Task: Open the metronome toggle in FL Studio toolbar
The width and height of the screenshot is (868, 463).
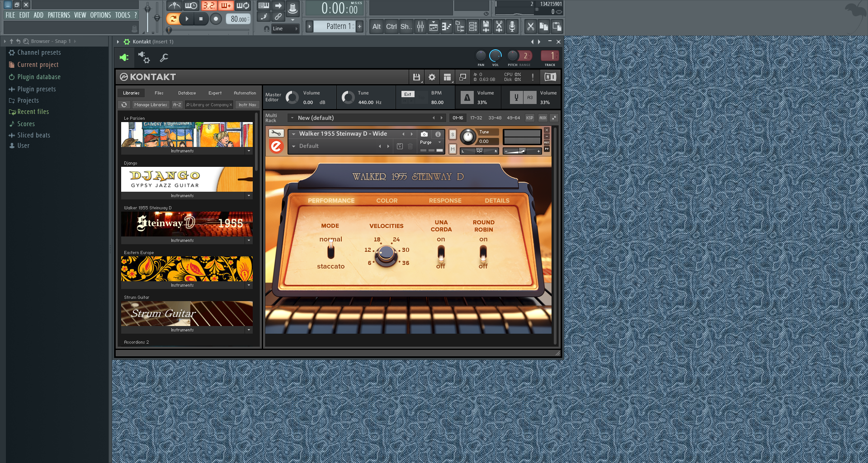Action: pyautogui.click(x=174, y=6)
